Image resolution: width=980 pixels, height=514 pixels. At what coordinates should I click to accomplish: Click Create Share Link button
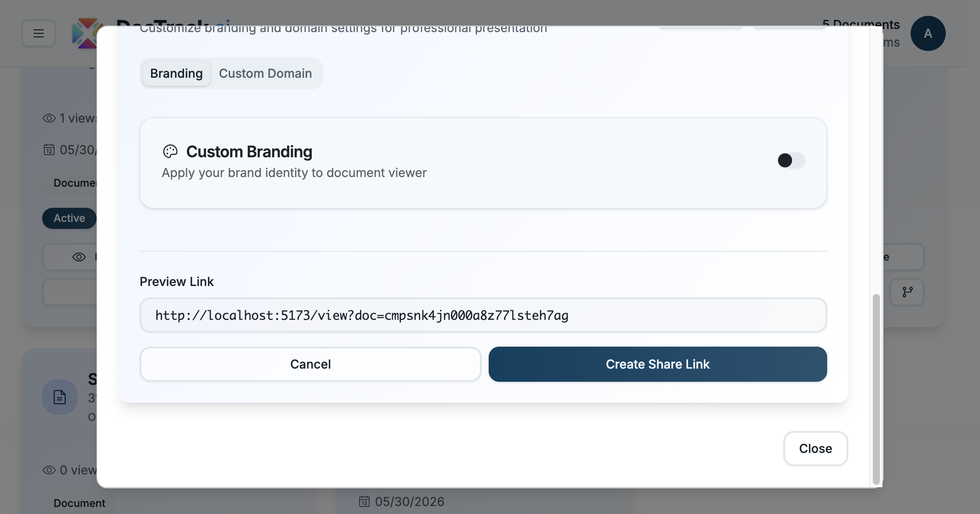click(657, 364)
